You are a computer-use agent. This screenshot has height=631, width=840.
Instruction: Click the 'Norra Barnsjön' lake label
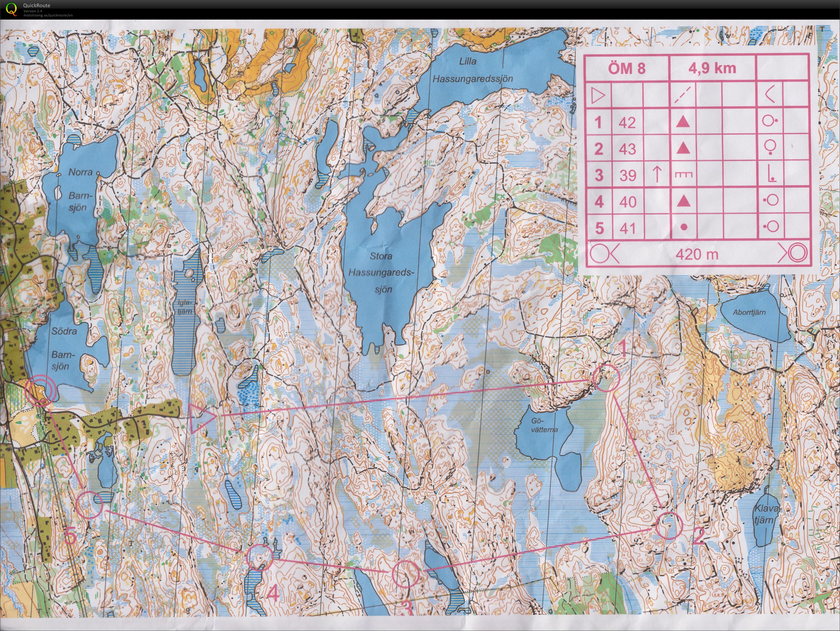click(x=80, y=190)
